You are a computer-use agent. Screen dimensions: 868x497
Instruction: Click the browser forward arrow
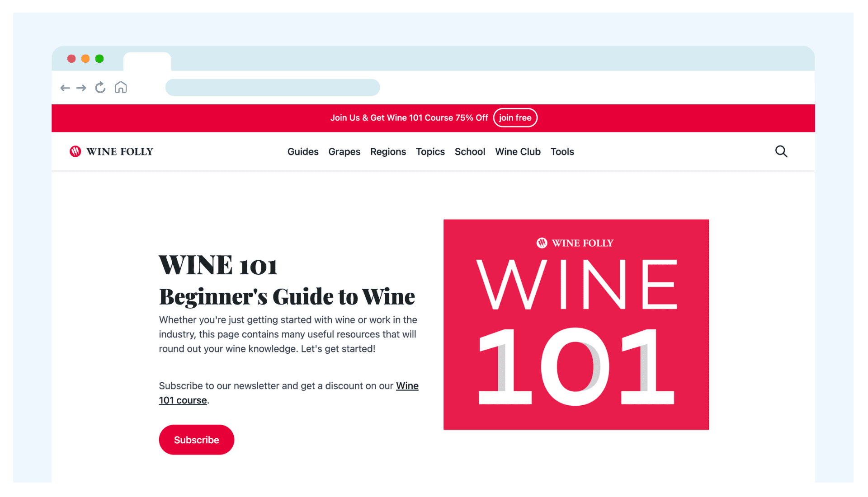tap(81, 88)
